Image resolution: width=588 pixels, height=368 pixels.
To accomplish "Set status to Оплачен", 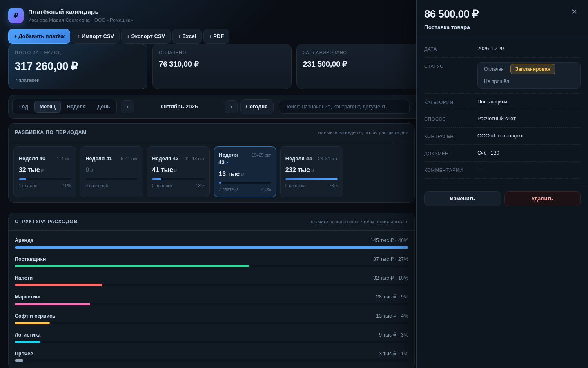I will click(x=494, y=69).
